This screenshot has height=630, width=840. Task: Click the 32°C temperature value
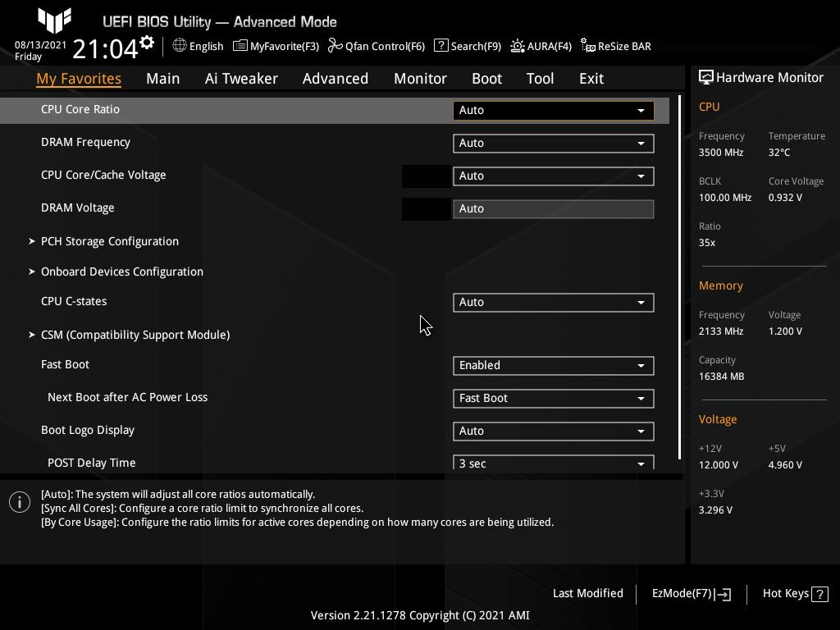click(x=779, y=153)
